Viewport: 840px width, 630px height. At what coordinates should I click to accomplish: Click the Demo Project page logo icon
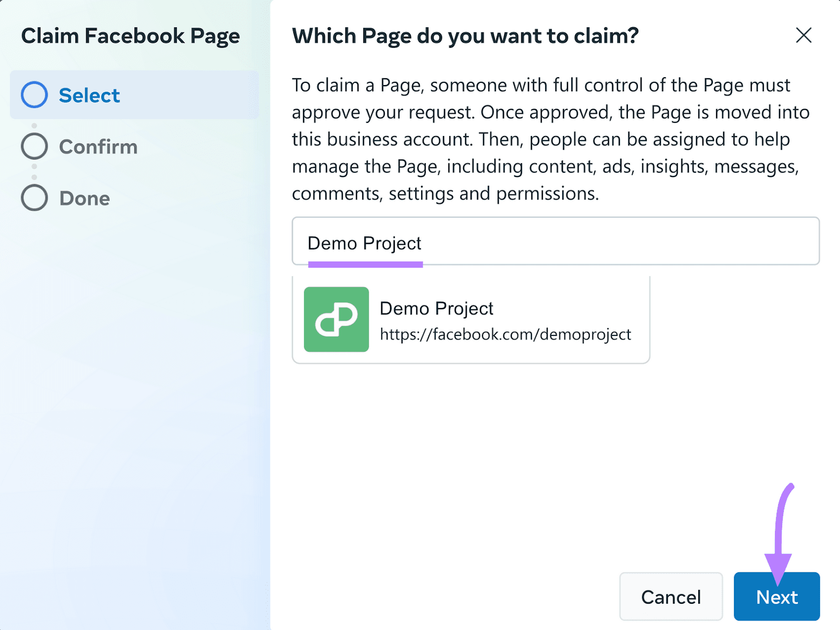point(337,319)
